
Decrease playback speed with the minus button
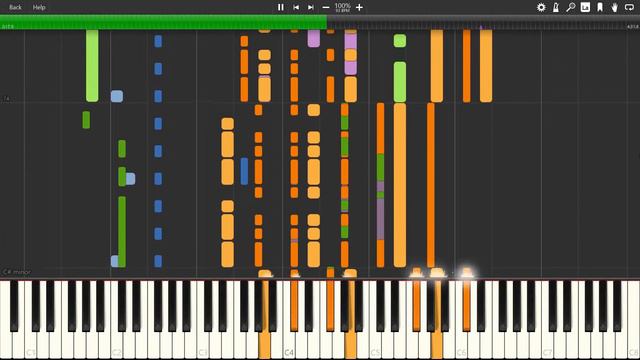[x=326, y=7]
